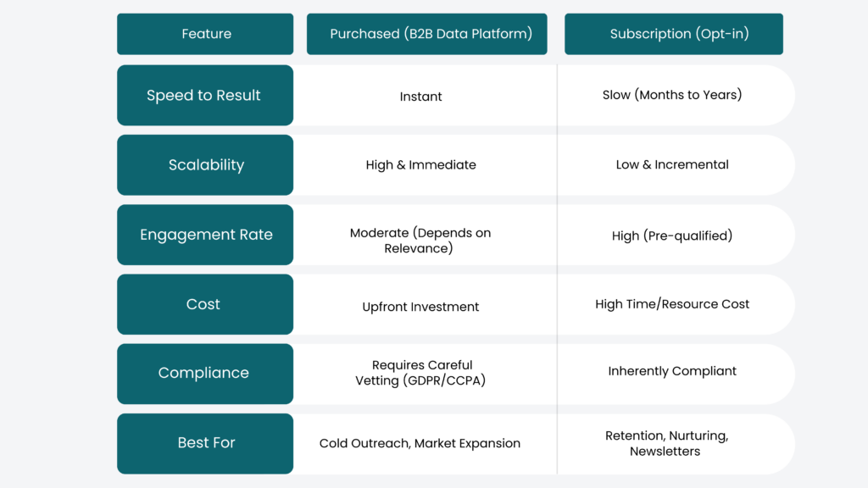Select the High & Immediate cell

click(x=421, y=165)
